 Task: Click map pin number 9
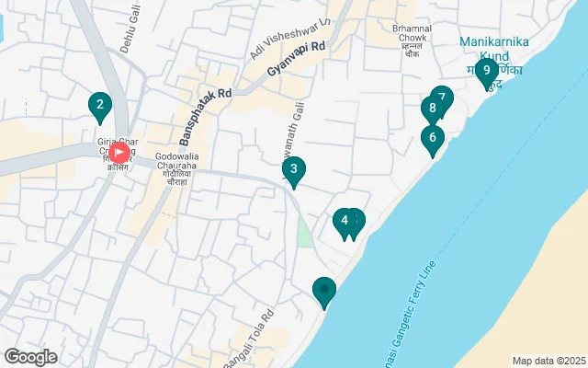tap(487, 74)
